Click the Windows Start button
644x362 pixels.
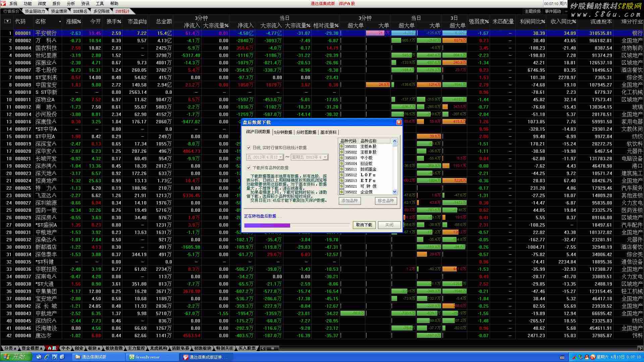point(16,357)
